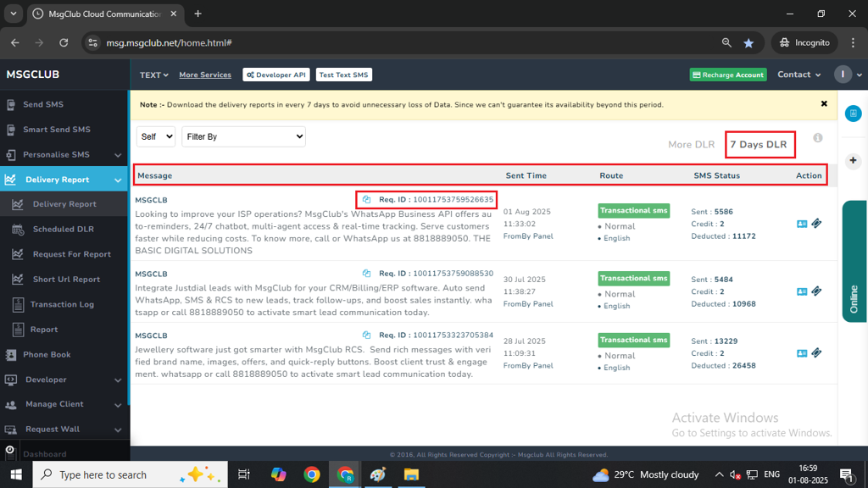Screen dimensions: 868x488
Task: Open the Online chat side tab
Action: (x=854, y=261)
